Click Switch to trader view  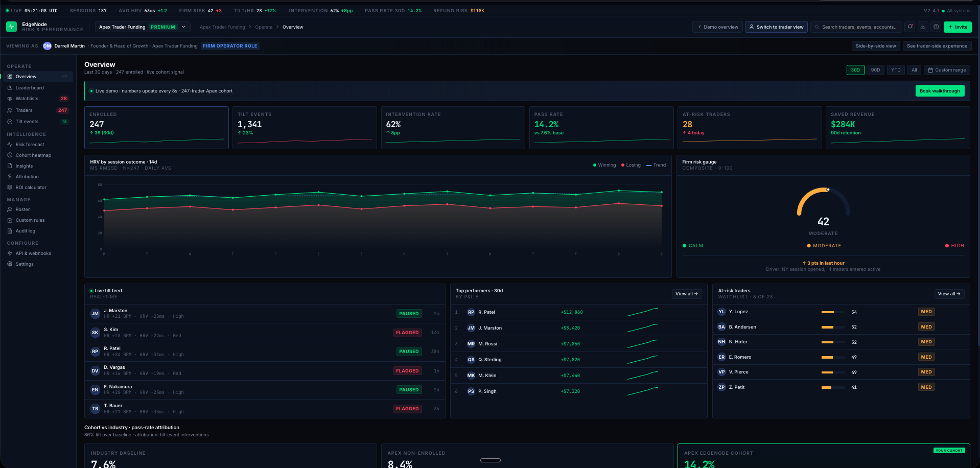pyautogui.click(x=776, y=27)
